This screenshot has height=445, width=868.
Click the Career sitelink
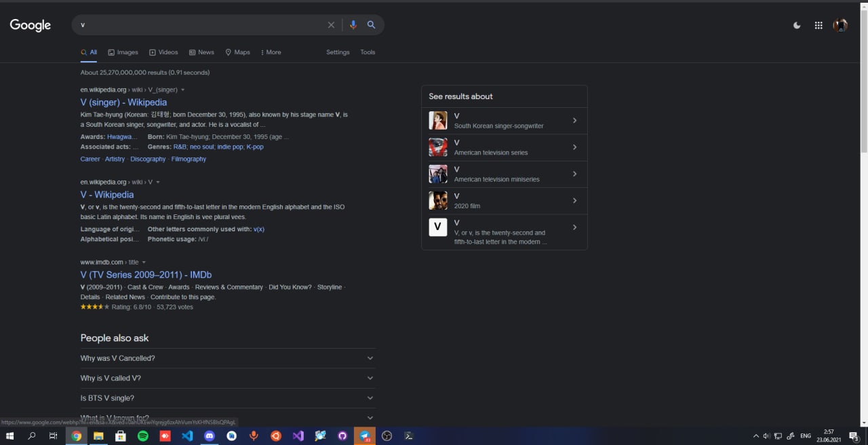90,159
